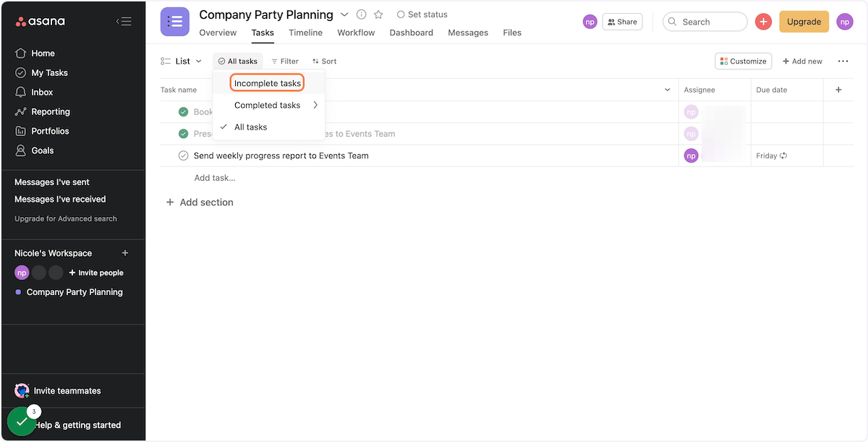868x442 pixels.
Task: Click Add section
Action: point(200,203)
